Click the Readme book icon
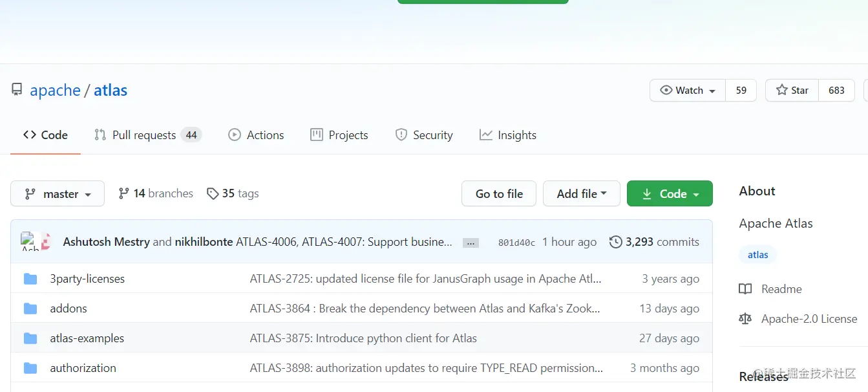Screen dimensions: 868x392 click(x=745, y=289)
